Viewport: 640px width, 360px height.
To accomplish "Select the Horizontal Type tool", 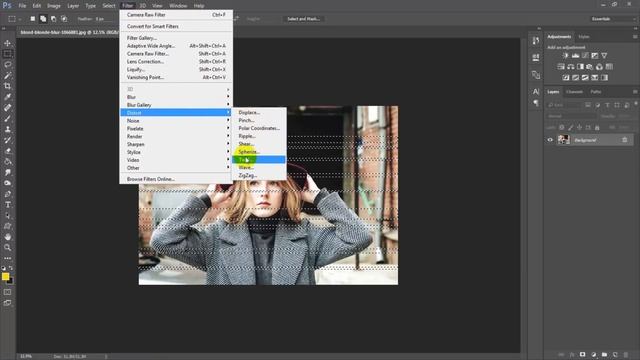I will click(7, 204).
